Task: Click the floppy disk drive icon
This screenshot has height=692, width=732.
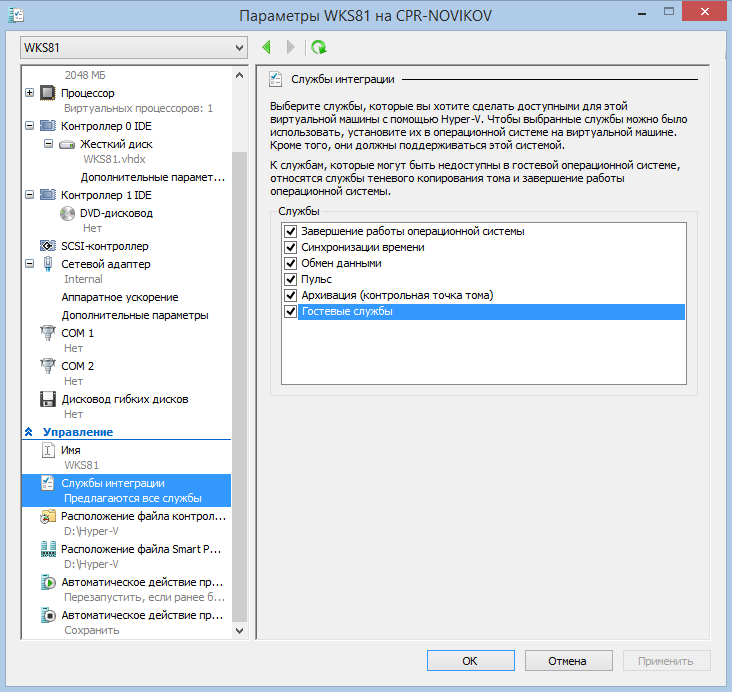Action: coord(47,399)
